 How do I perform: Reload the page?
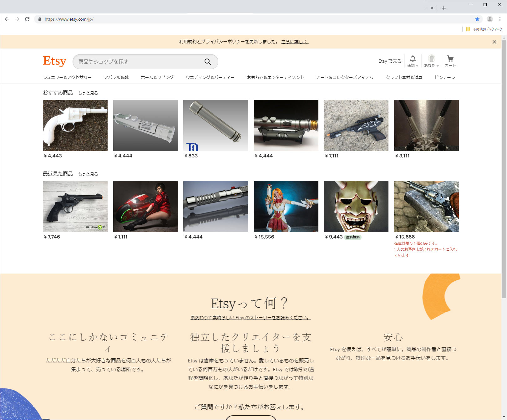click(27, 19)
